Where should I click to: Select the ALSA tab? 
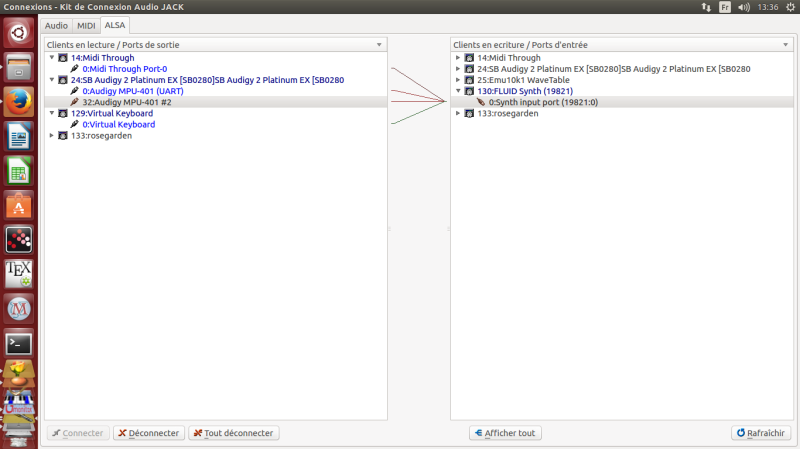(x=115, y=25)
